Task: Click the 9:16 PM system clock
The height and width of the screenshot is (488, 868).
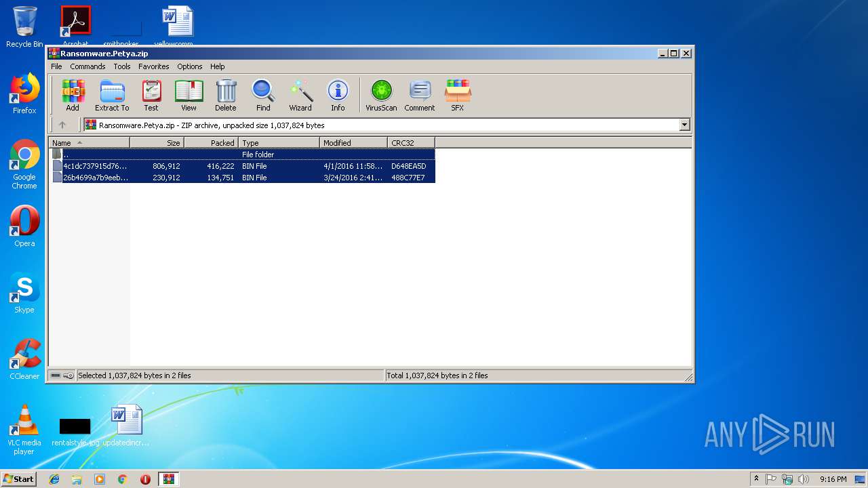Action: point(833,479)
